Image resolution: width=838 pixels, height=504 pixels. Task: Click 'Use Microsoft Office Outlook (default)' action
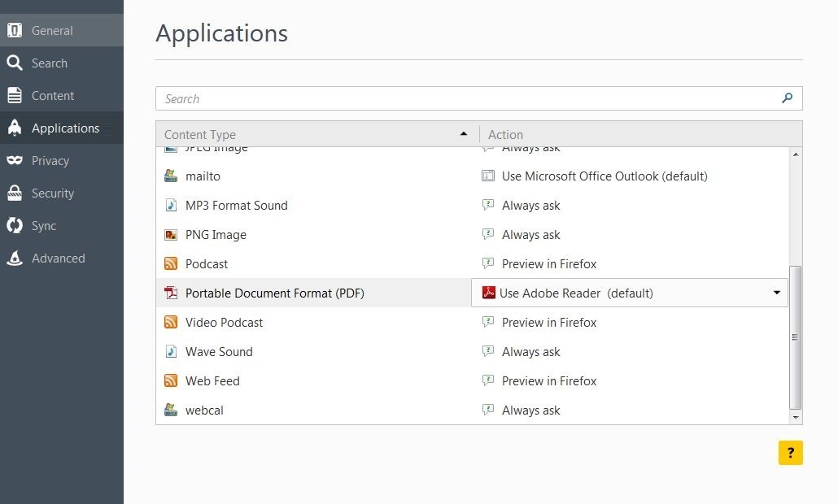click(604, 176)
